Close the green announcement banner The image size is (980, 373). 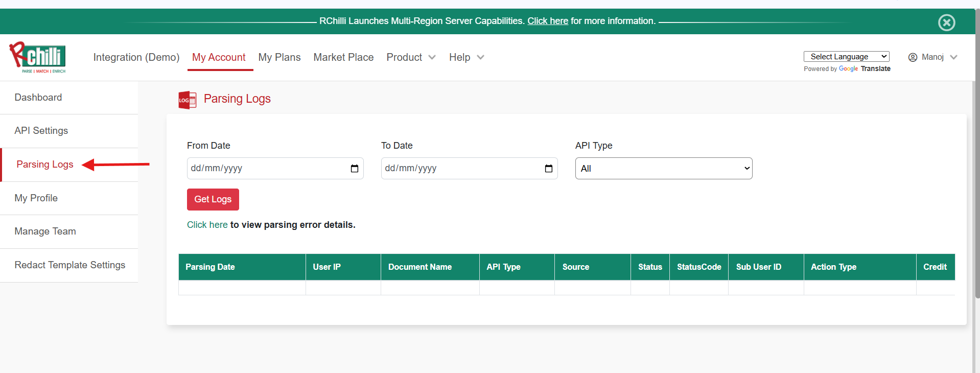click(x=946, y=22)
